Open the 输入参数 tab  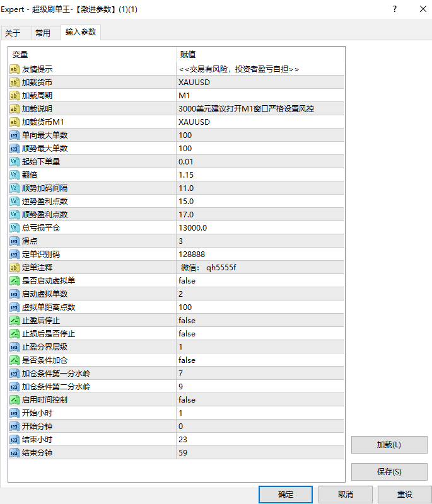(81, 32)
